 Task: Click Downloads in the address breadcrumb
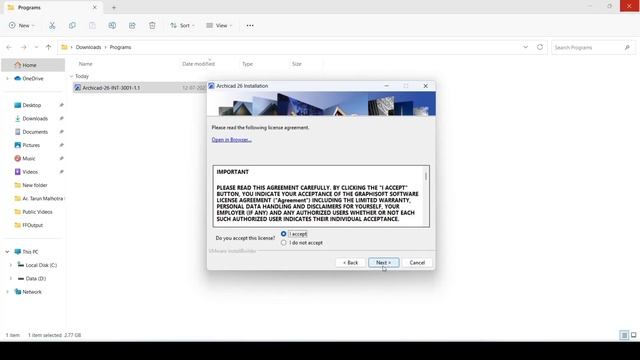[x=88, y=47]
